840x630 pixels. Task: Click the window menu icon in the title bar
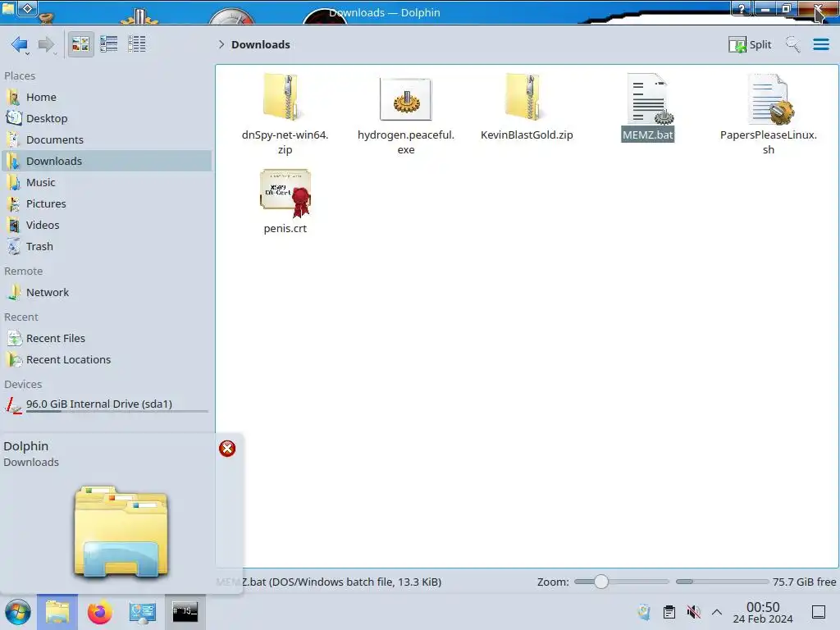click(8, 8)
